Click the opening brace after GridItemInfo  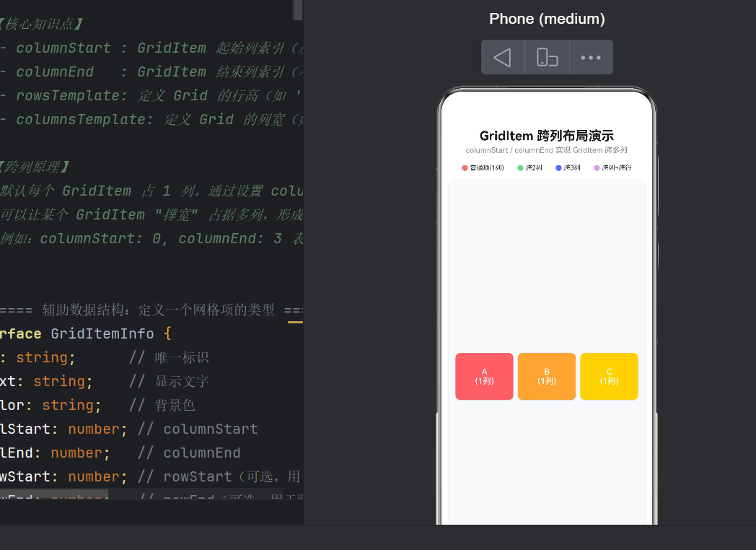pos(167,334)
